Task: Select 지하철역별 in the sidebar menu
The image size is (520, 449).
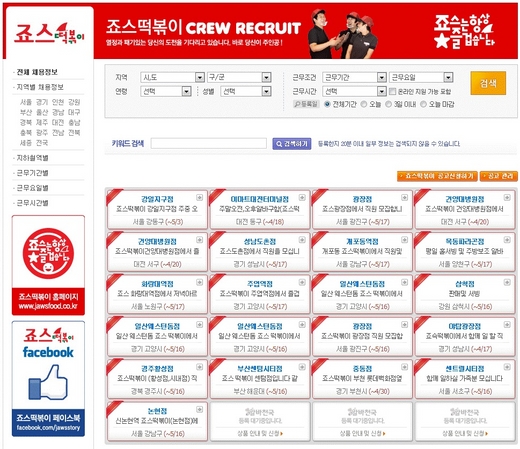Action: pos(32,158)
